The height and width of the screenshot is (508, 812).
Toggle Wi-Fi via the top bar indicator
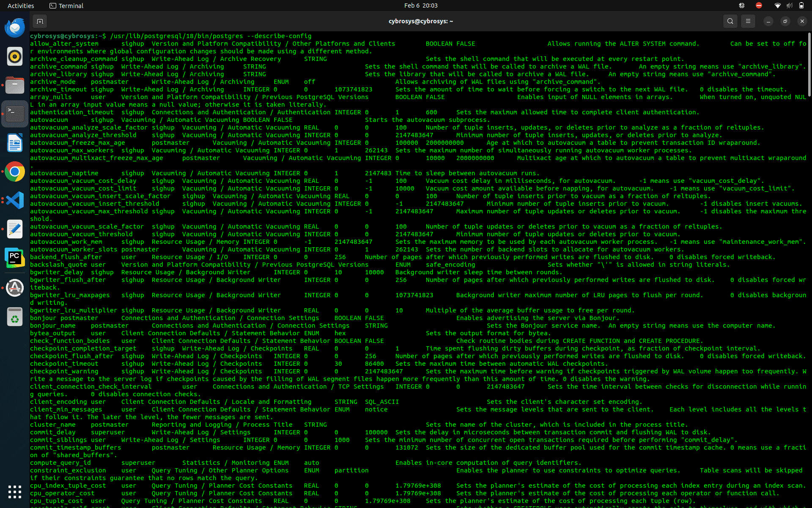click(777, 6)
